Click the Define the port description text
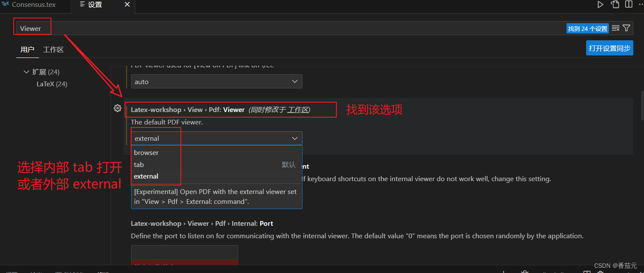644x273 pixels. point(357,236)
